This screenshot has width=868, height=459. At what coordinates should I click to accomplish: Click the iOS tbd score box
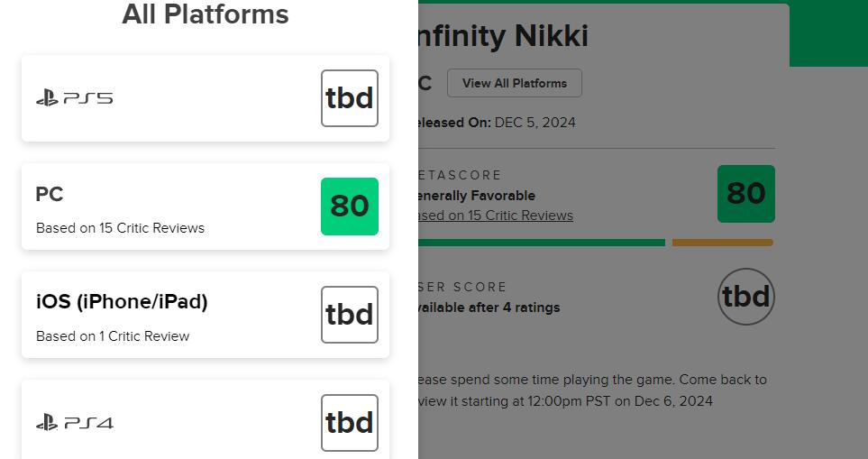tap(350, 315)
